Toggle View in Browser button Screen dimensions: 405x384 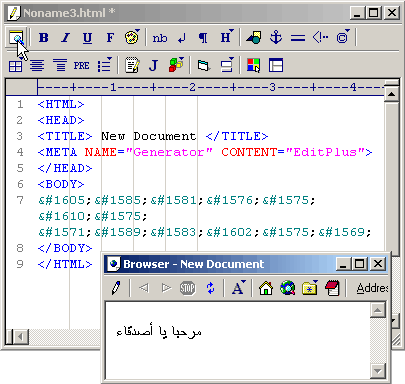point(16,38)
